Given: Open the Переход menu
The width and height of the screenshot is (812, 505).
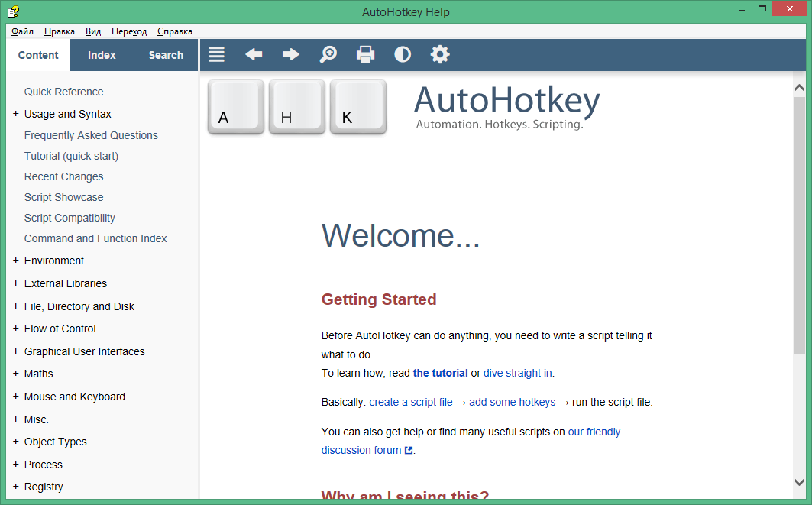Looking at the screenshot, I should tap(129, 31).
